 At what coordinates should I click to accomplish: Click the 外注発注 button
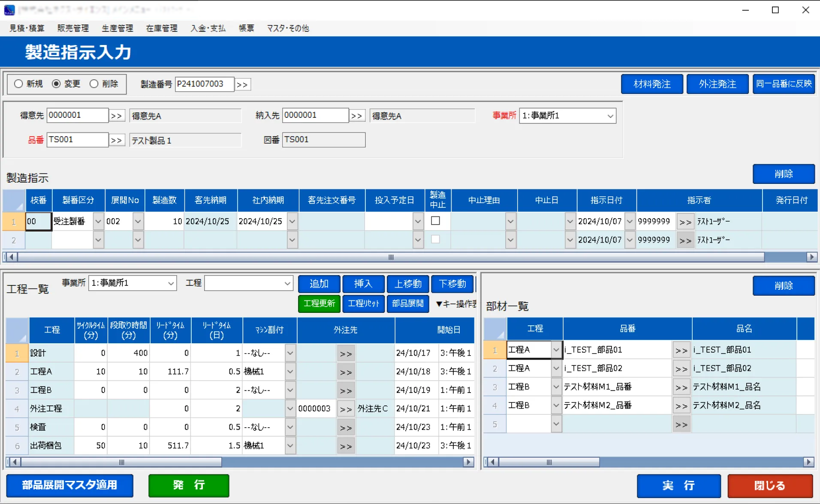717,84
